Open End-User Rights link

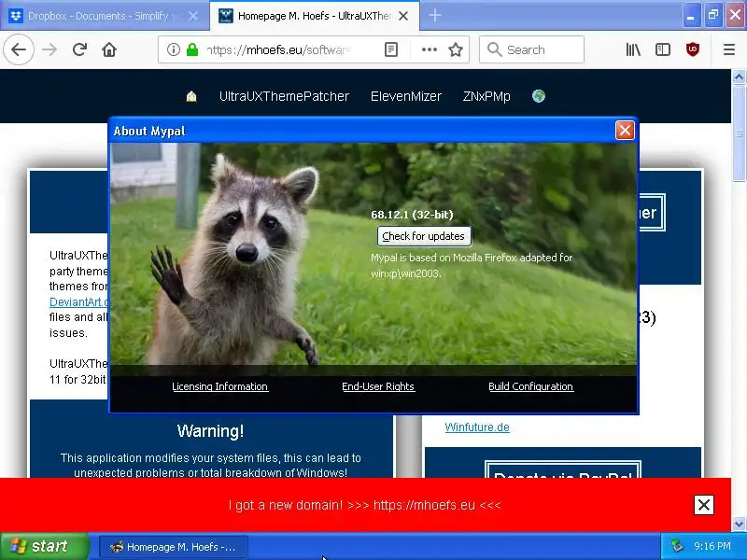378,386
